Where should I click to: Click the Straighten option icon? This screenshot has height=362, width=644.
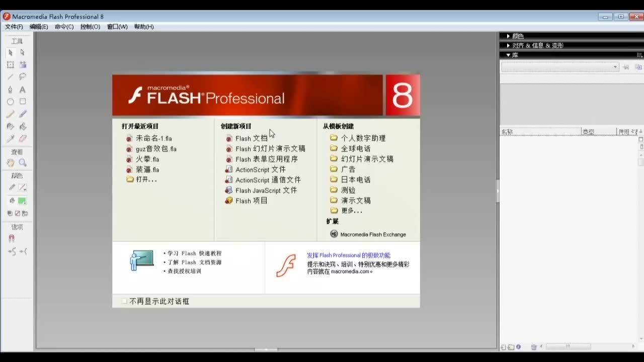pyautogui.click(x=23, y=251)
